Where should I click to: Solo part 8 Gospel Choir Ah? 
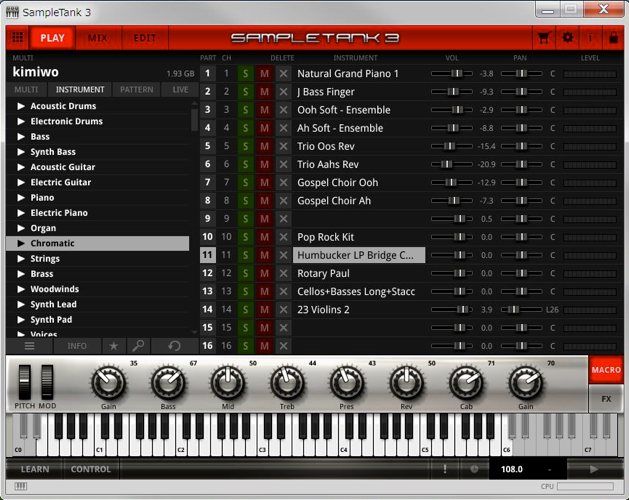pyautogui.click(x=245, y=201)
